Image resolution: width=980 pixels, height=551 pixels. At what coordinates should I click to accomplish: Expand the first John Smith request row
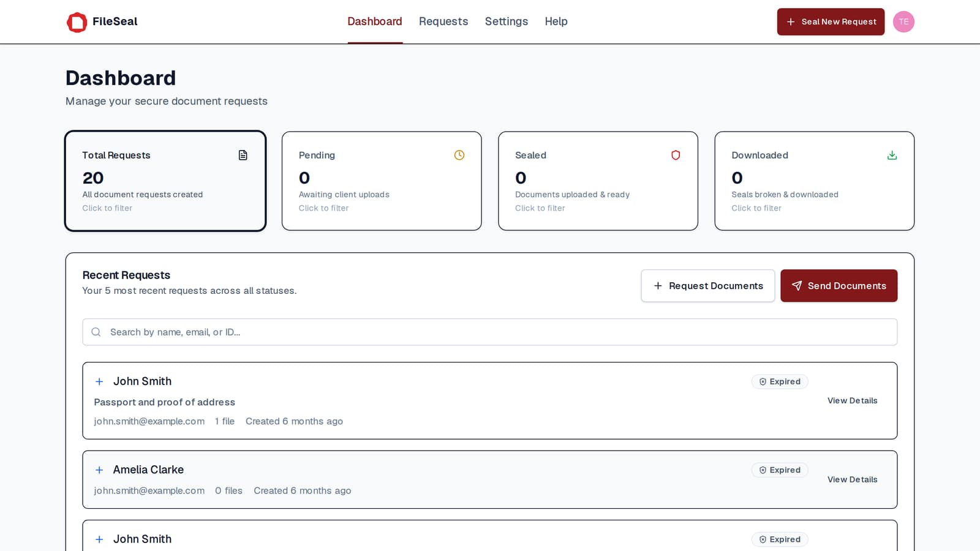(x=99, y=381)
